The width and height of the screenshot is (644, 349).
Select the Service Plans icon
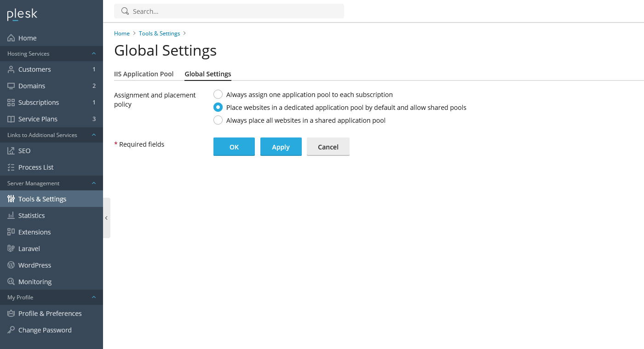point(10,119)
